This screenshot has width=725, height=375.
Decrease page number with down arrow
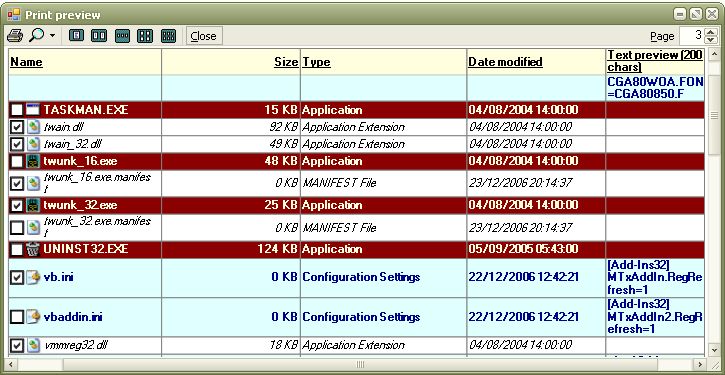click(712, 40)
